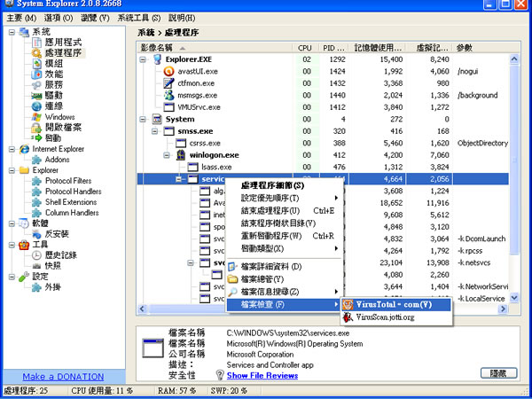Open the 驅動 drivers icon in sidebar

pyautogui.click(x=36, y=96)
